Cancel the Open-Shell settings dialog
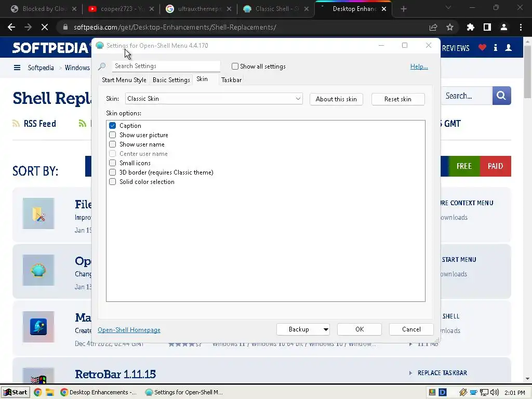Viewport: 532px width, 399px height. pyautogui.click(x=411, y=329)
